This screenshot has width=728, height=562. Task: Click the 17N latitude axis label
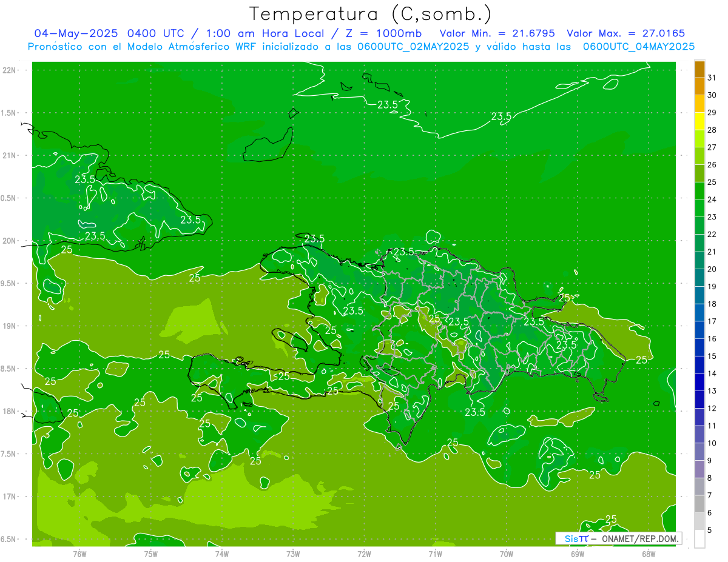tap(10, 497)
